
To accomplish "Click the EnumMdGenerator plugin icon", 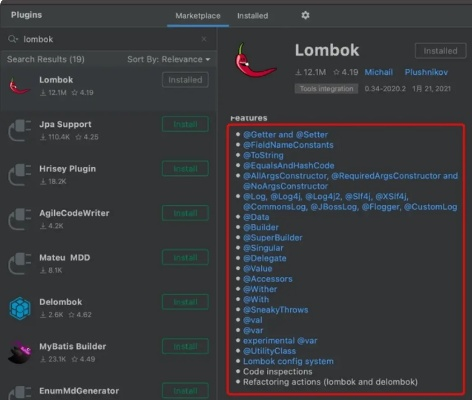I will [20, 393].
